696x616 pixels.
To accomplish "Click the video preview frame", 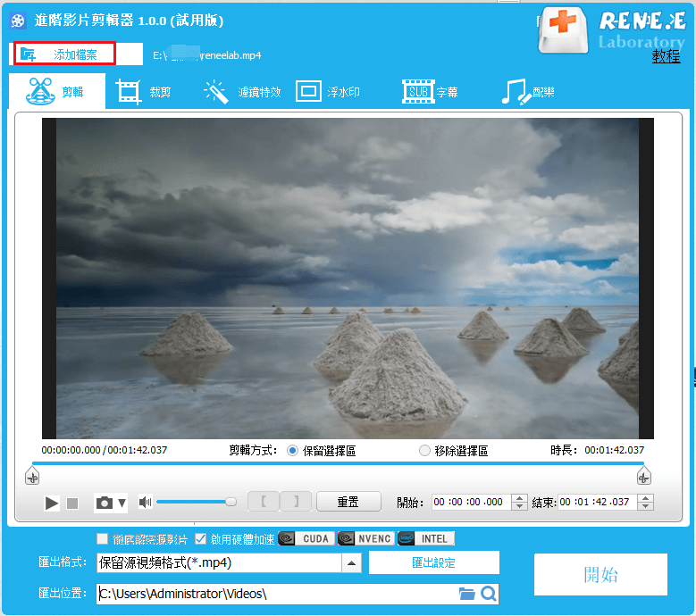I will pos(348,279).
